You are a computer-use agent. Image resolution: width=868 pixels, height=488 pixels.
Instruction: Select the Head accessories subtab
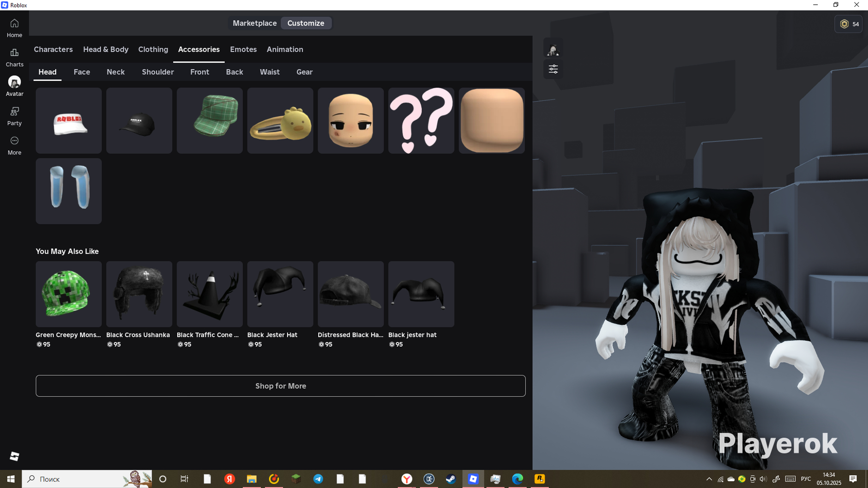click(x=47, y=72)
